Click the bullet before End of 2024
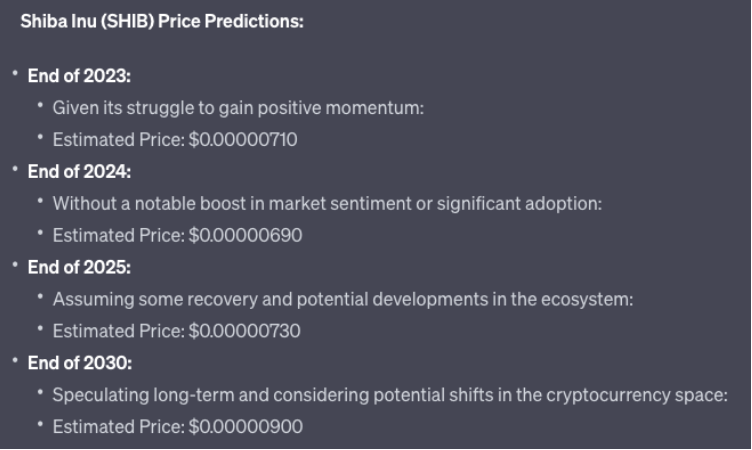Viewport: 752px width, 450px height. 15,169
